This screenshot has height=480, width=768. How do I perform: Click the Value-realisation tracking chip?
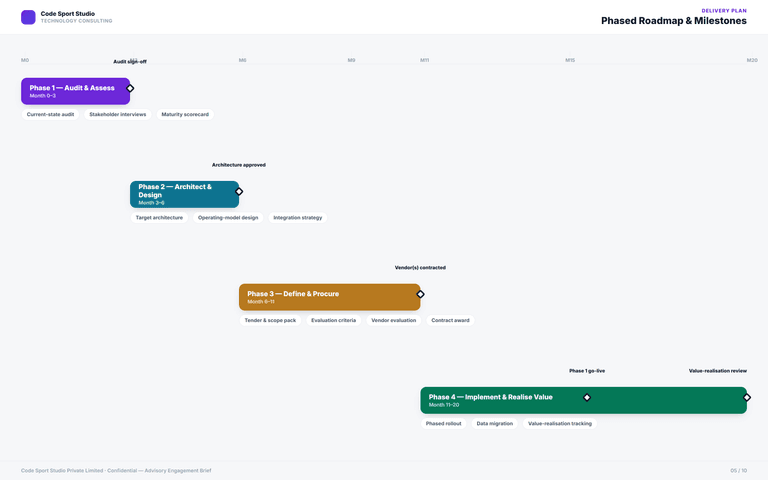coord(560,424)
